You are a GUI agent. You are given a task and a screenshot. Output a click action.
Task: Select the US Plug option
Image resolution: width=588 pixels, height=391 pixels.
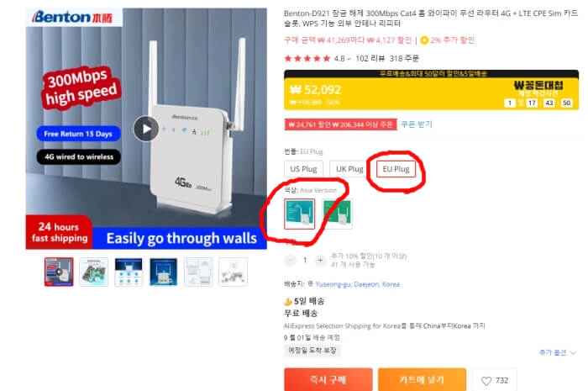click(x=303, y=169)
